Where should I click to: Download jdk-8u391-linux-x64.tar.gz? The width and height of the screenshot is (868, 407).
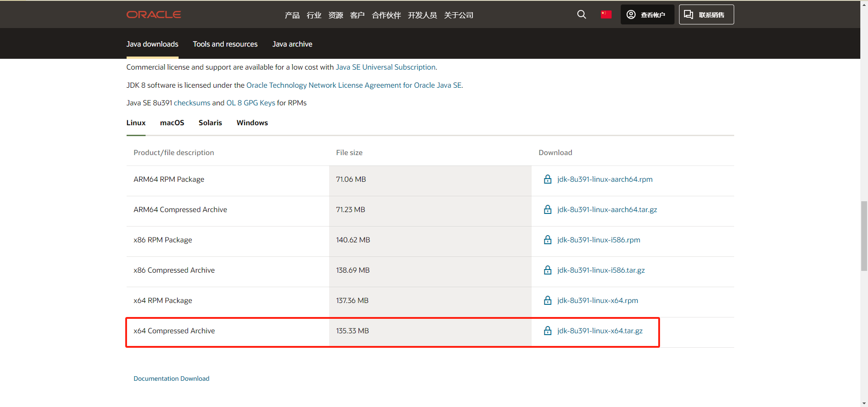(x=600, y=331)
